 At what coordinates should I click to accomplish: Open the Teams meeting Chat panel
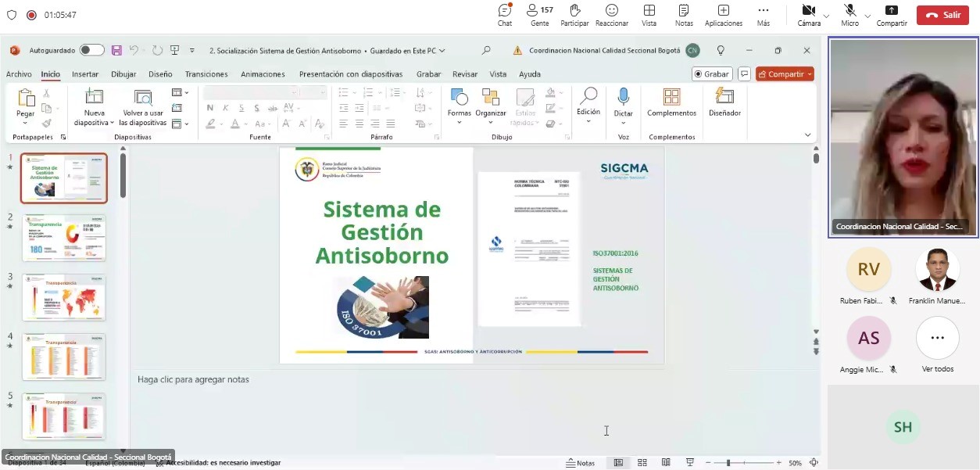click(x=505, y=14)
